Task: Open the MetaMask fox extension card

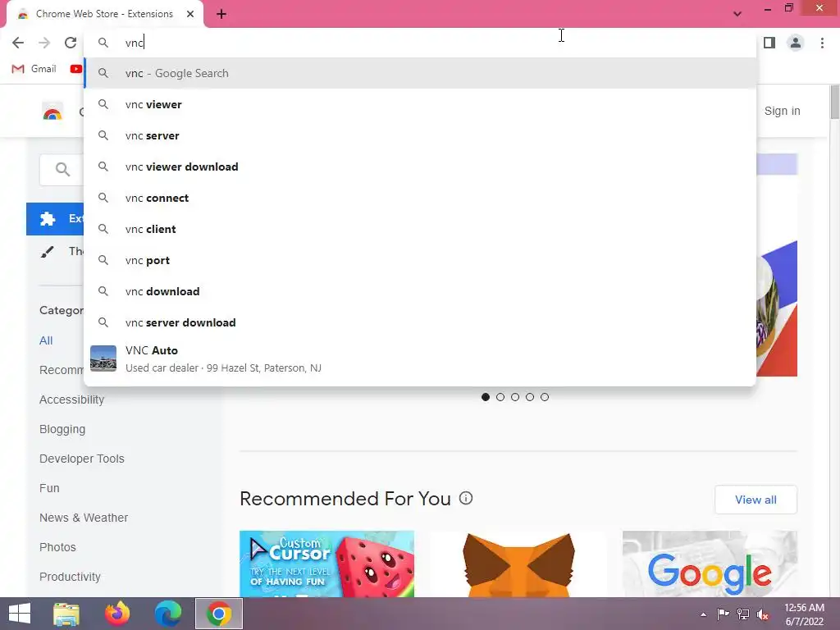Action: [x=518, y=564]
